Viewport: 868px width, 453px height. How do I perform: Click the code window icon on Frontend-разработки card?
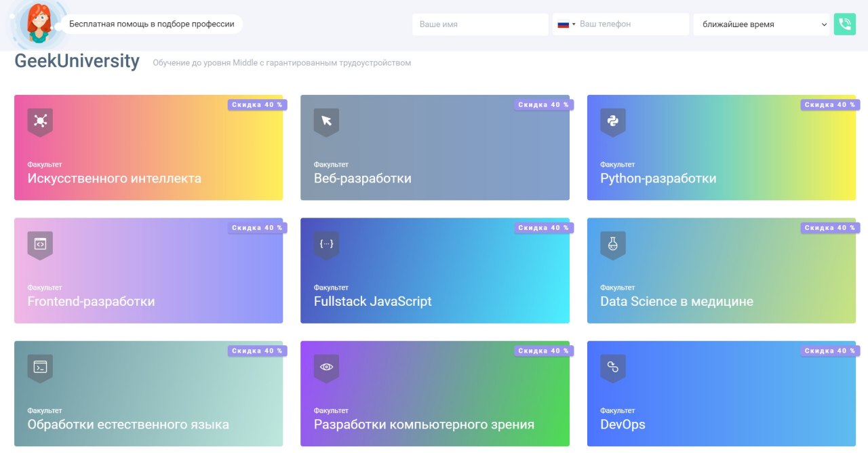click(40, 244)
